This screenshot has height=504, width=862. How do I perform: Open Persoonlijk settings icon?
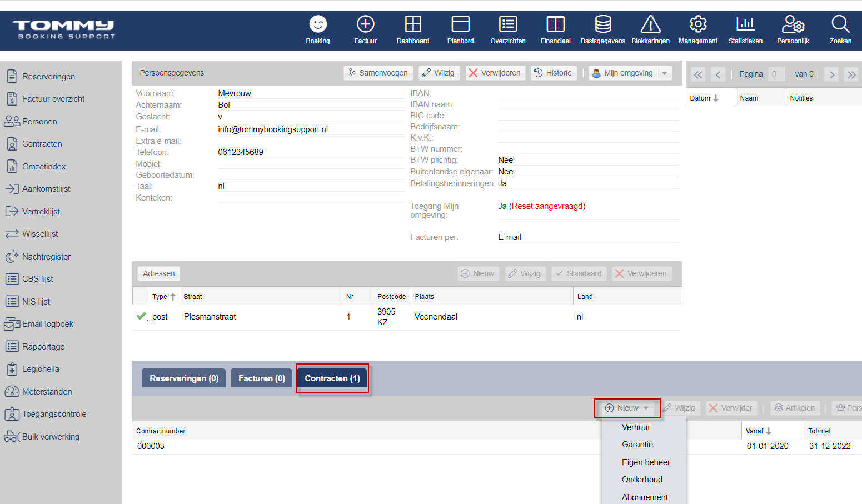[x=793, y=24]
